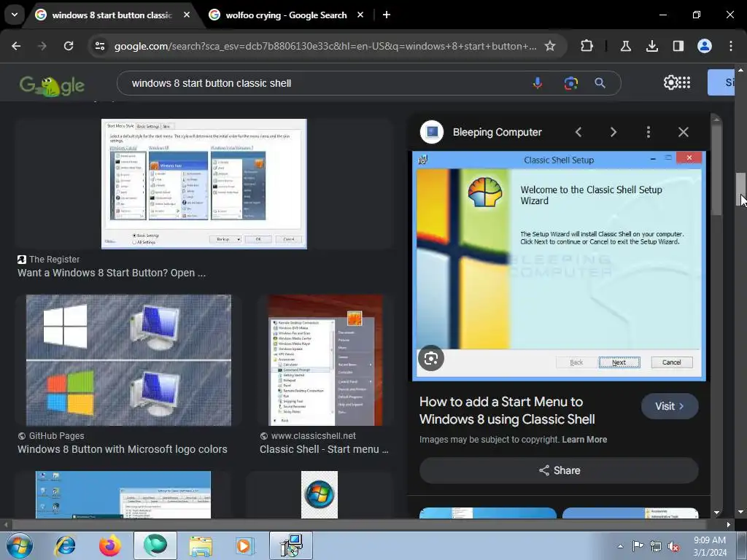Screen dimensions: 747x560
Task: Close the image preview panel
Action: [x=683, y=133]
